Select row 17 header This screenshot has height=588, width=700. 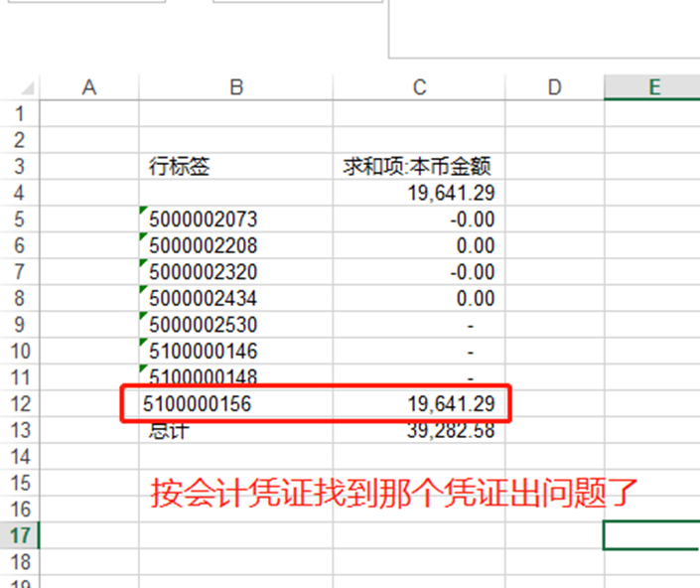coord(20,535)
